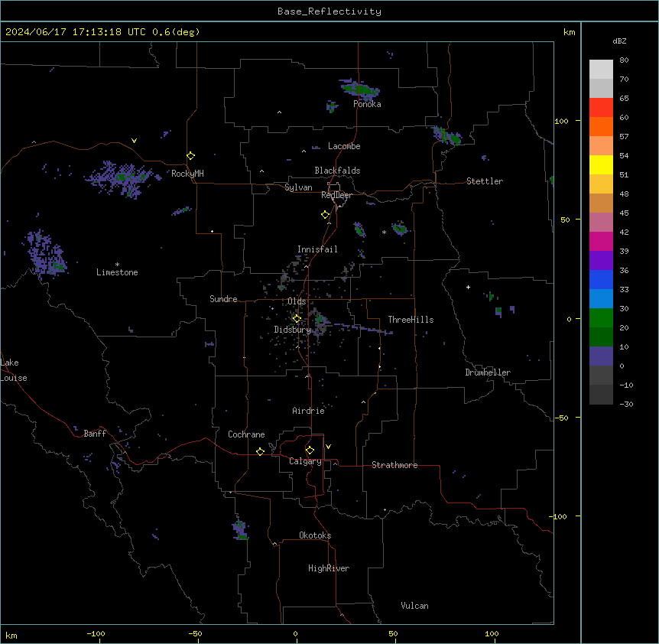Click the Strathmore label
The width and height of the screenshot is (659, 644).
pos(394,465)
